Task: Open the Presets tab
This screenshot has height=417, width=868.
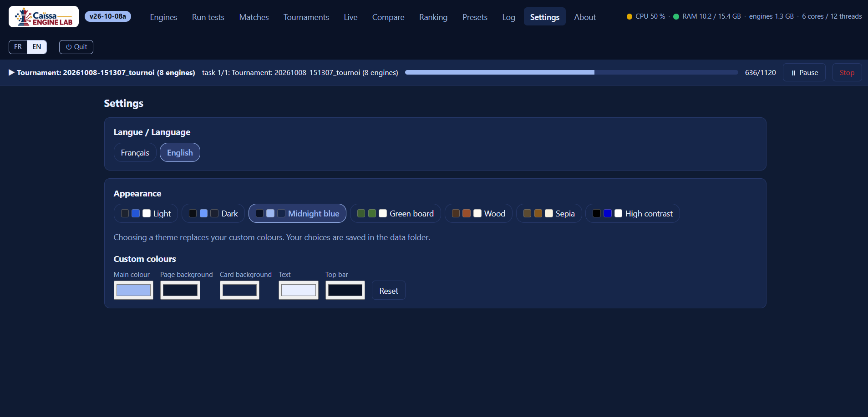Action: (x=475, y=17)
